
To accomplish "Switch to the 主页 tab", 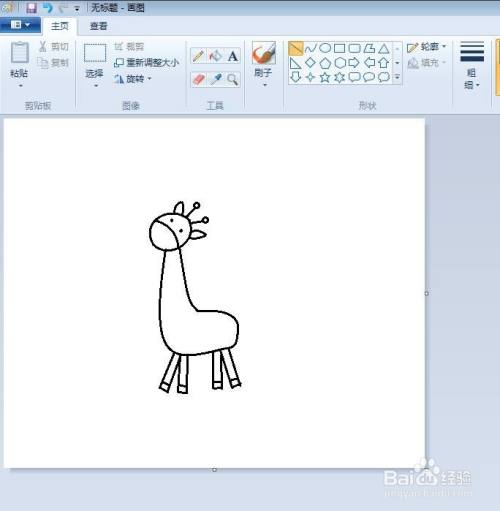I will click(60, 26).
